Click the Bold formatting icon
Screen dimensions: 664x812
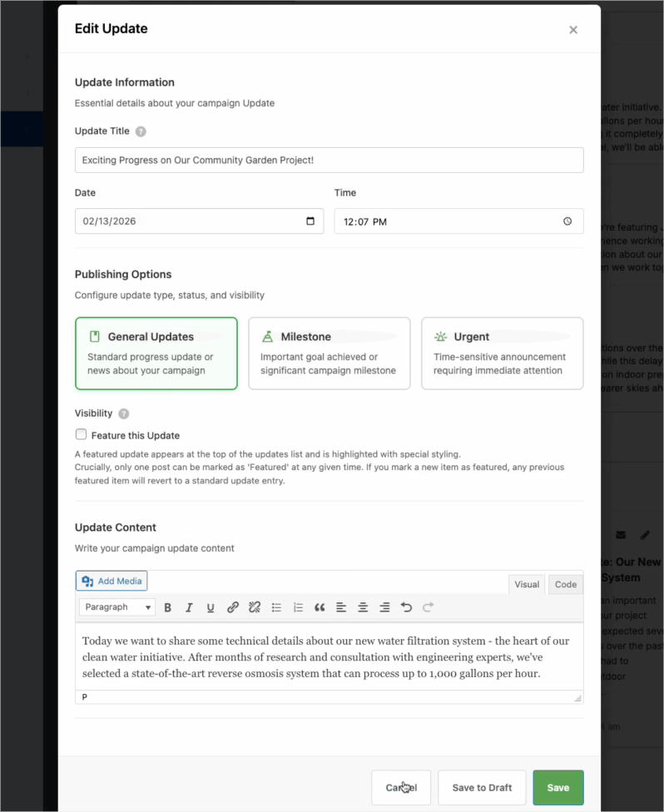pos(167,607)
